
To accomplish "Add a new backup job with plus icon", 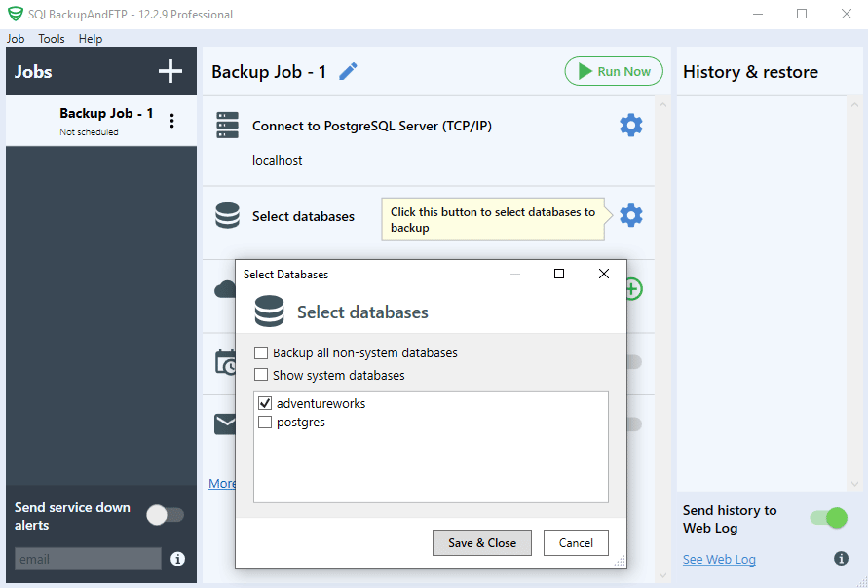I will tap(170, 71).
